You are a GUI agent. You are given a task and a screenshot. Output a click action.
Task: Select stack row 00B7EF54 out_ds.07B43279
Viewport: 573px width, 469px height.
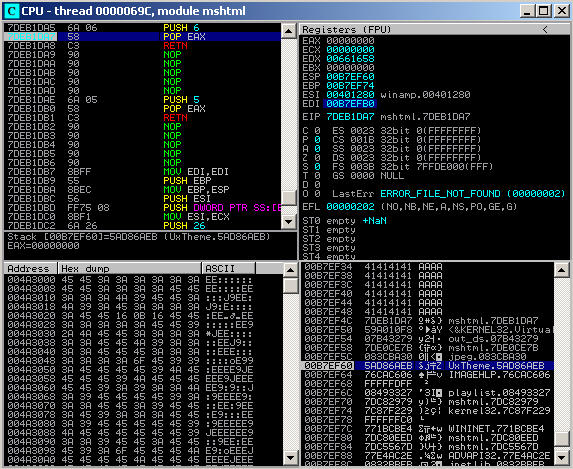tap(427, 338)
